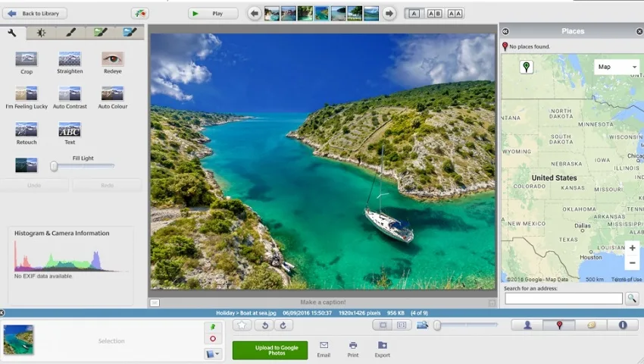Hold selected items with green pin

pos(213,327)
